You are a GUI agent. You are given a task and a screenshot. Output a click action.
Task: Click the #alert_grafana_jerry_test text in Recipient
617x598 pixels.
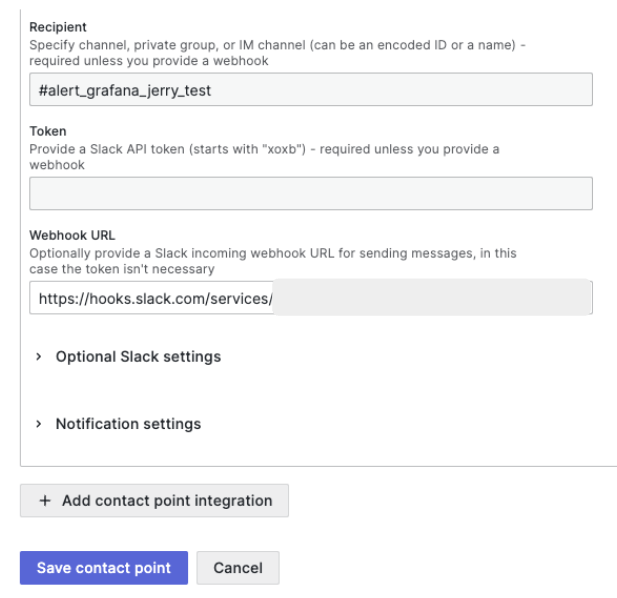point(126,90)
